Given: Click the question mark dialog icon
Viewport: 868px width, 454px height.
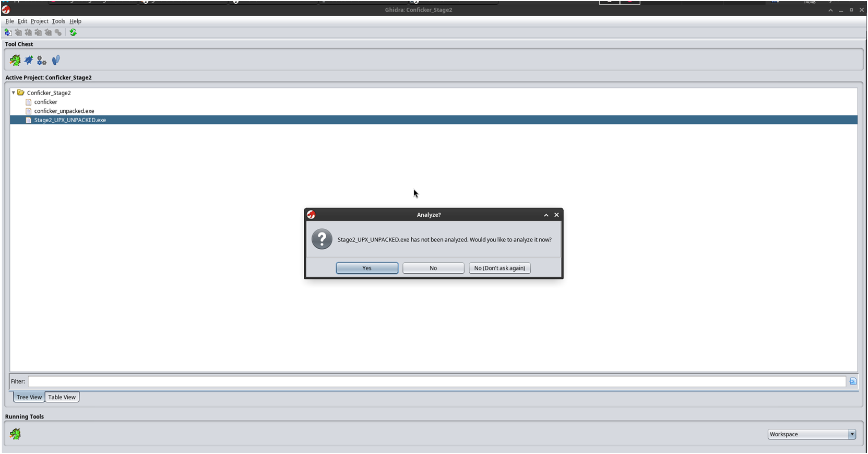Looking at the screenshot, I should (x=322, y=239).
